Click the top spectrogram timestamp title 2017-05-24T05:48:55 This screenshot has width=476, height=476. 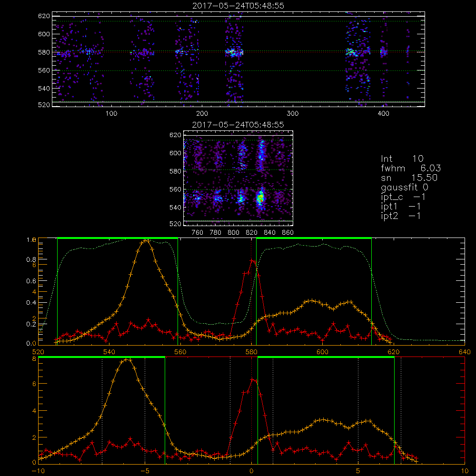[x=238, y=6]
